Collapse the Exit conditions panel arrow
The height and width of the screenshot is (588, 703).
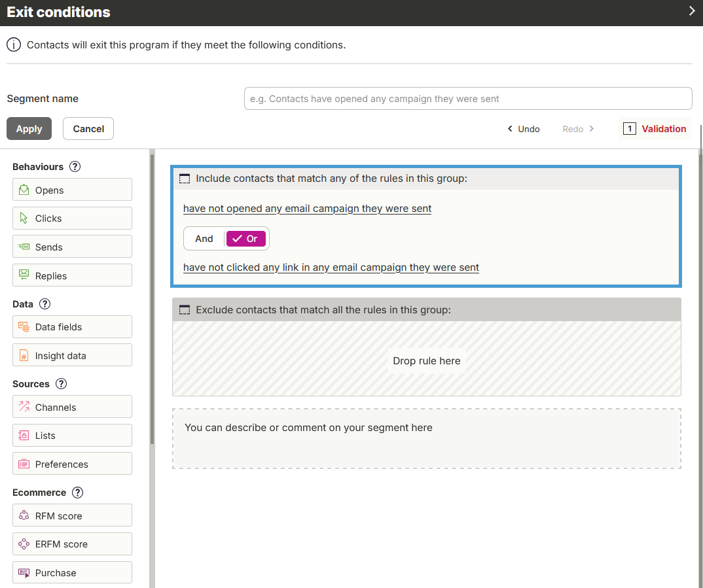(x=692, y=11)
